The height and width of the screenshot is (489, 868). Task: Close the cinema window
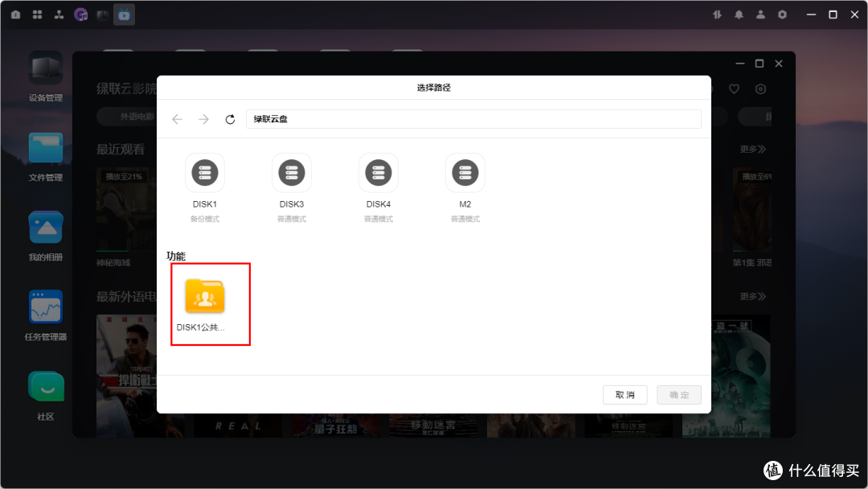tap(779, 64)
